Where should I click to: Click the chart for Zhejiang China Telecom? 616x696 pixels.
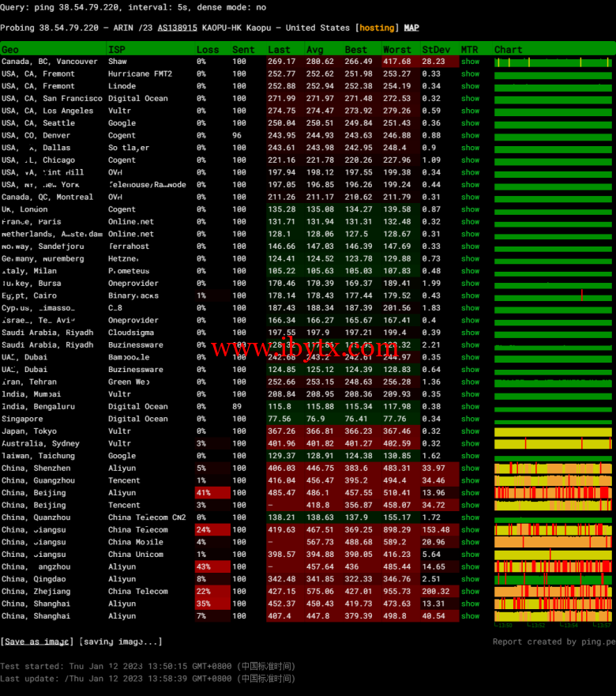point(553,592)
